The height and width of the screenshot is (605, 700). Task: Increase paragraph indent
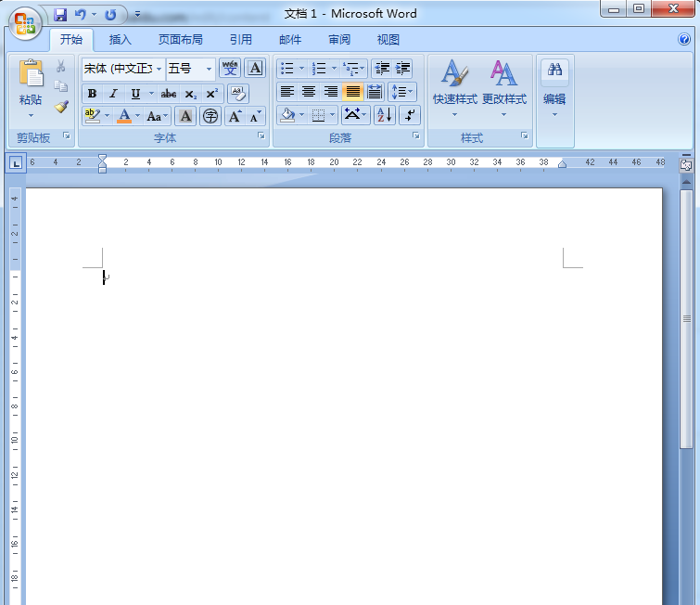pos(402,69)
